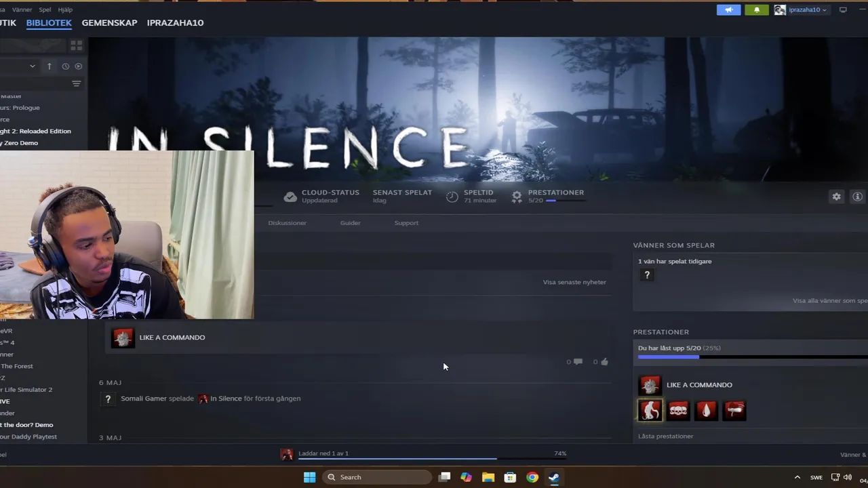Open LIKE A COMMANDO achievement in activity feed
This screenshot has height=488, width=868.
358,338
